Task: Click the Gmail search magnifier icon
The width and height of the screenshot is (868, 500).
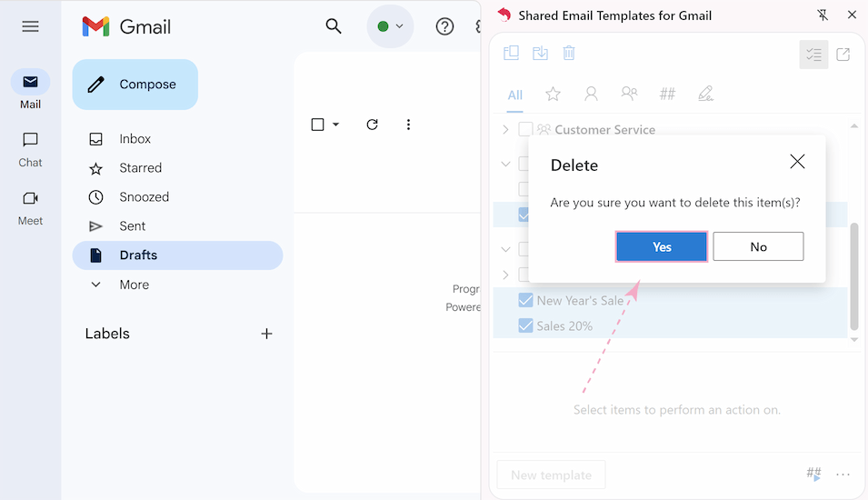Action: 334,26
